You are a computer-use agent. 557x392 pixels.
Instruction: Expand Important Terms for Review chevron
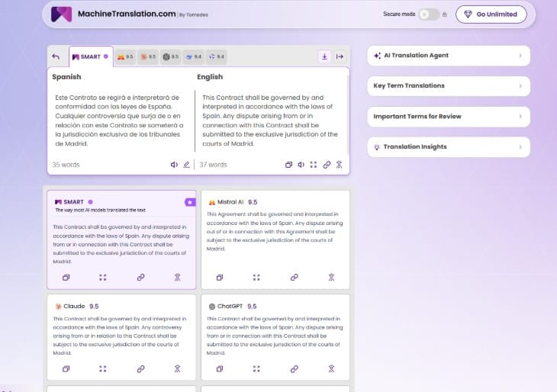tap(520, 117)
